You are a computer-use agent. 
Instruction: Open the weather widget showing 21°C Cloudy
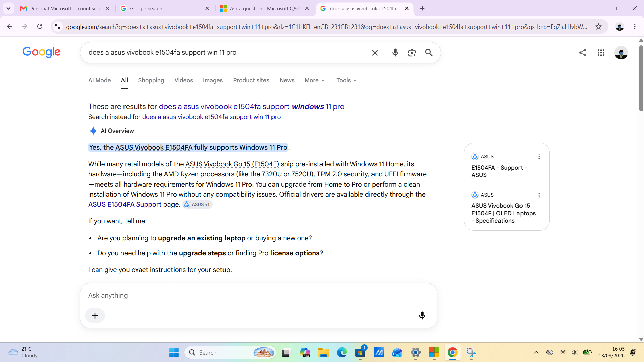tap(23, 352)
